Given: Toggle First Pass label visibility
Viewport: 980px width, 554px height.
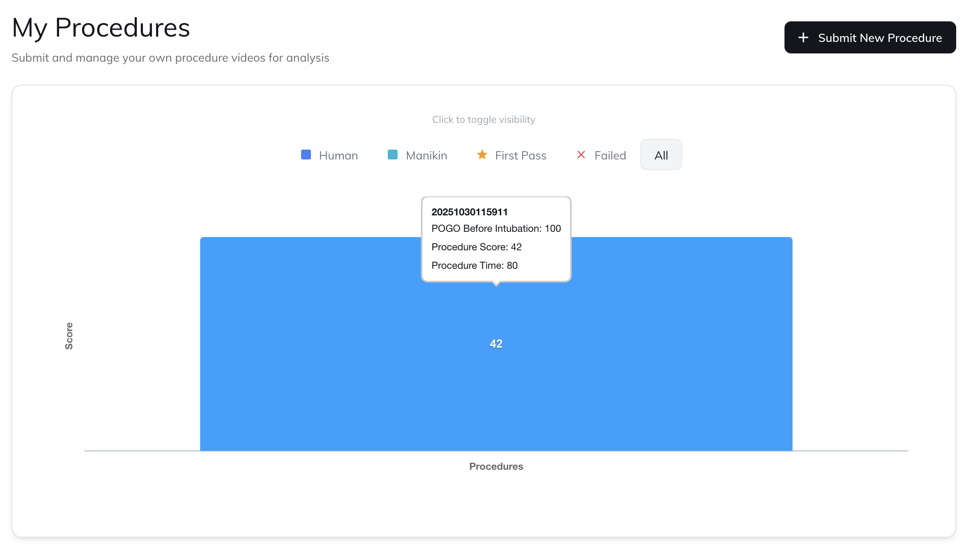Looking at the screenshot, I should click(520, 155).
